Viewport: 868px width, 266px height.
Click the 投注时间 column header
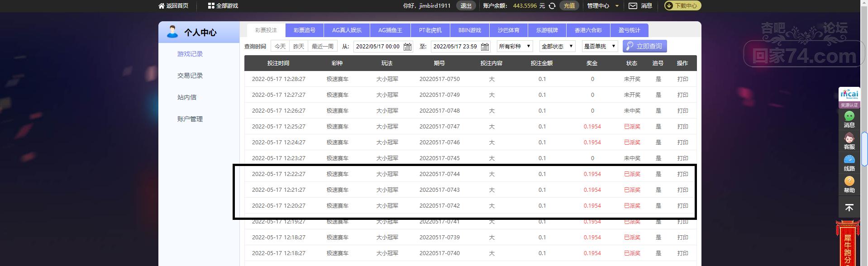click(278, 63)
